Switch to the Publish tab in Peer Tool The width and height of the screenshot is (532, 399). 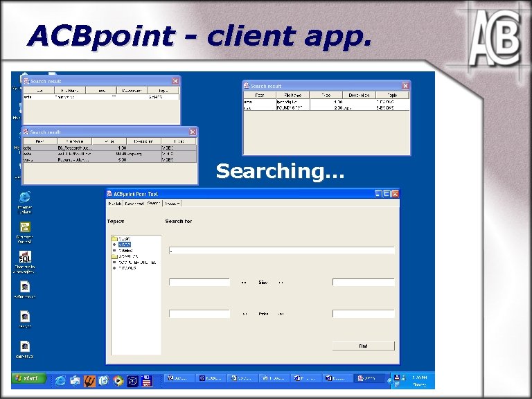click(x=115, y=204)
